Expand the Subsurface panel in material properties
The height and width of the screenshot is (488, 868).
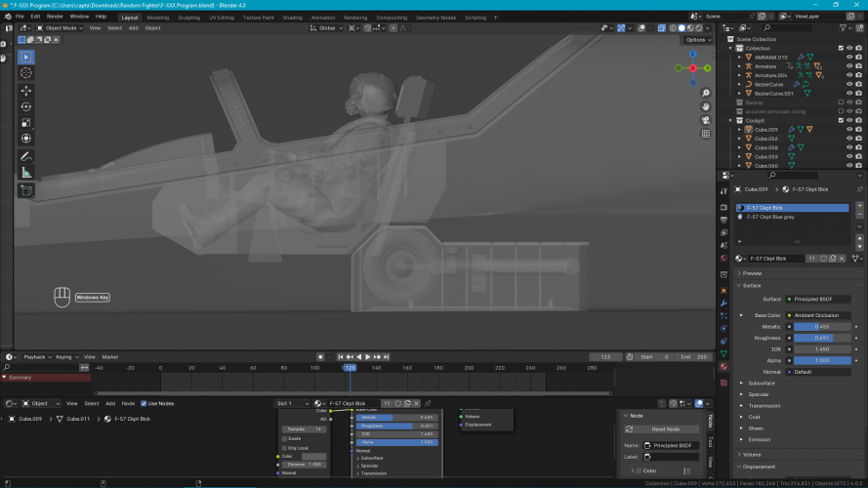[762, 384]
